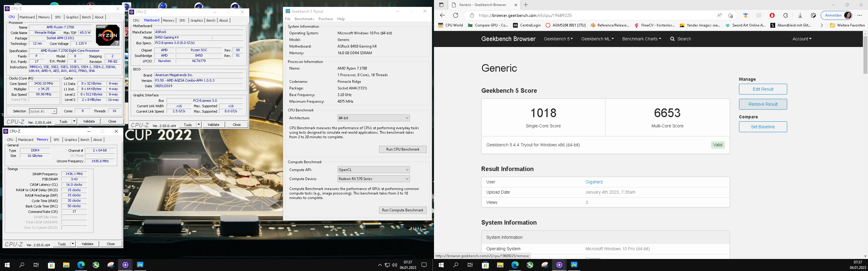Switch to Graphics tab in CPU-Z Memory window

[71, 140]
